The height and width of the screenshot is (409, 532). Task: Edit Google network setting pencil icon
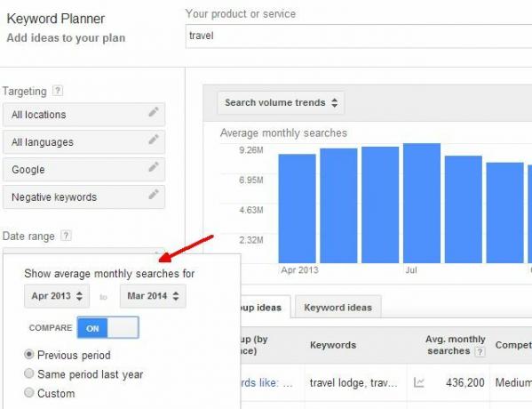coord(154,167)
